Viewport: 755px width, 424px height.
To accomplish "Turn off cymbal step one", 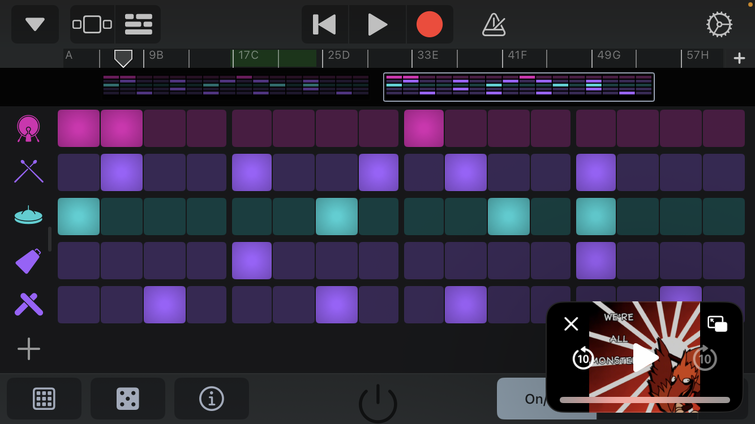I will coord(78,217).
